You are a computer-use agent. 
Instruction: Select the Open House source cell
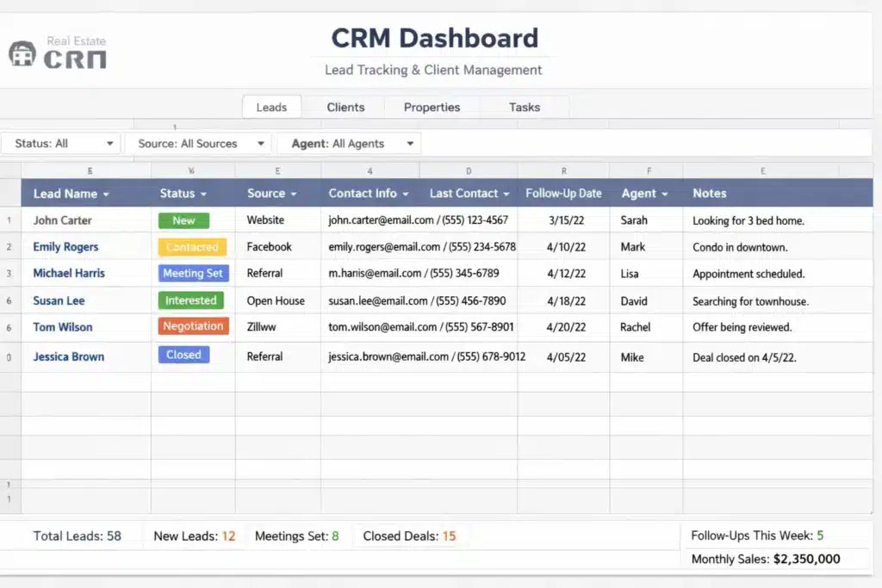coord(276,300)
